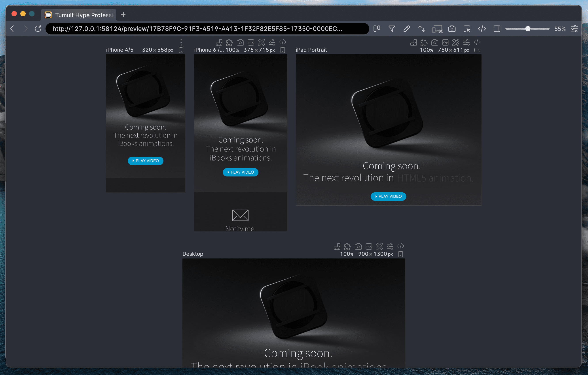
Task: Open image overlay icon on iPad Portrait pane
Action: point(445,42)
